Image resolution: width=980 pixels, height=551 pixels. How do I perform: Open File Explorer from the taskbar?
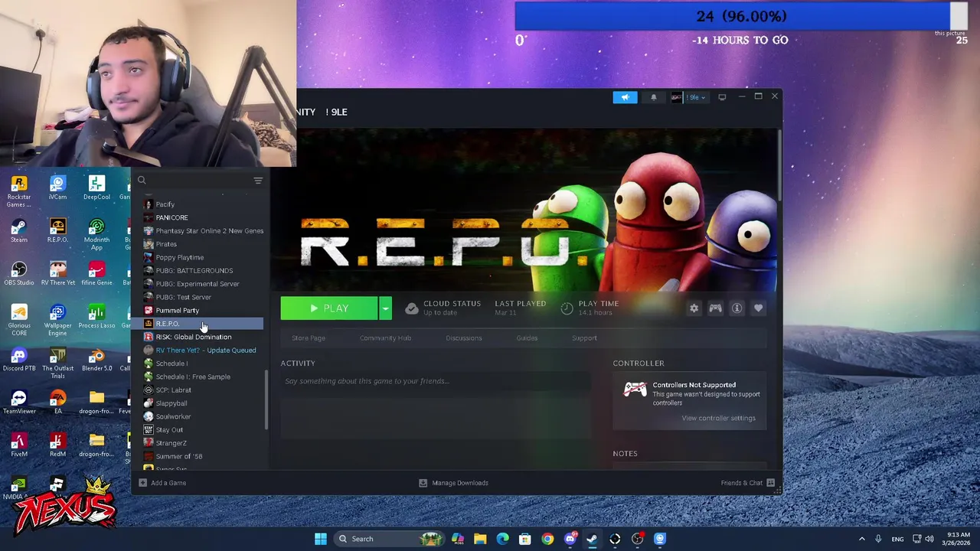pos(480,539)
